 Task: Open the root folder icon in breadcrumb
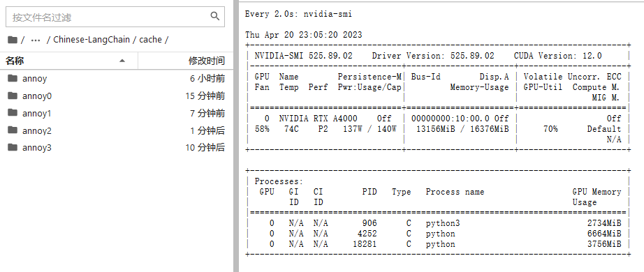coord(13,40)
